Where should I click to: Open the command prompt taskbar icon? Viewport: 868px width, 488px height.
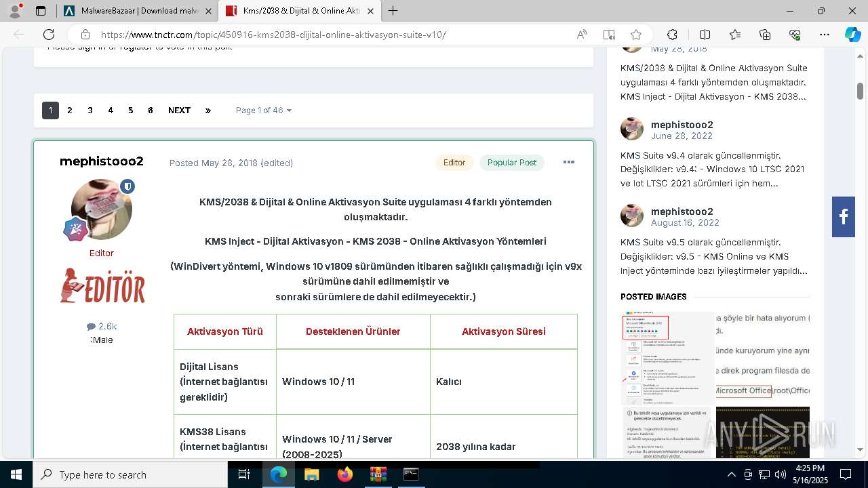click(x=411, y=474)
